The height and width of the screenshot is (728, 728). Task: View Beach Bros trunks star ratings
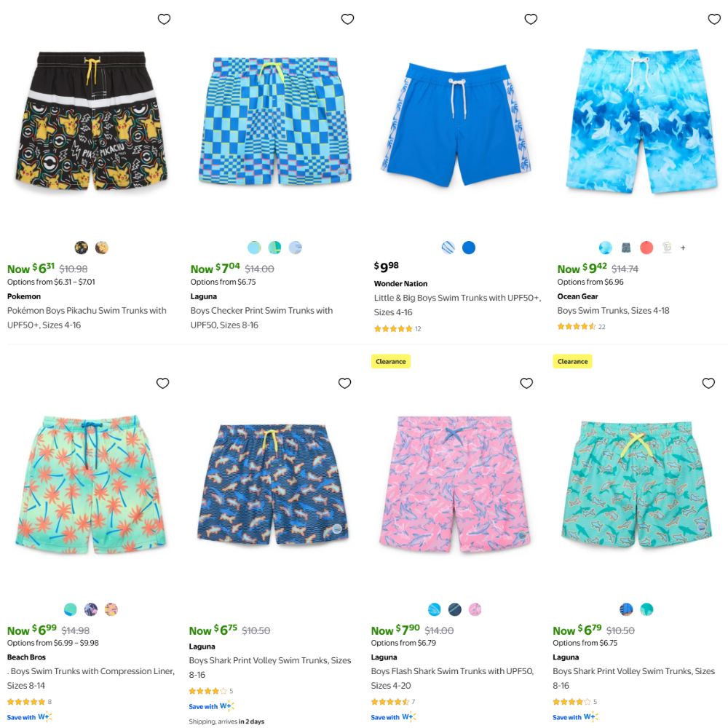tap(26, 702)
